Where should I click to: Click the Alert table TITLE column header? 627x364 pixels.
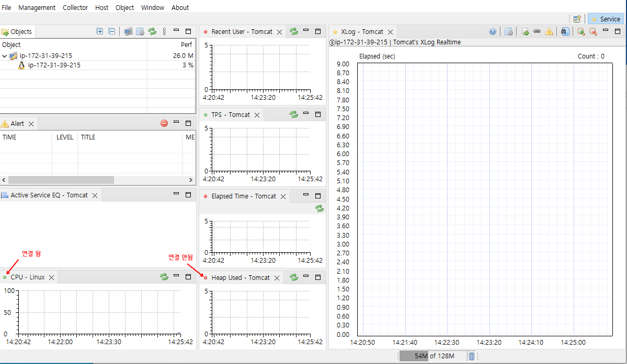tap(130, 137)
